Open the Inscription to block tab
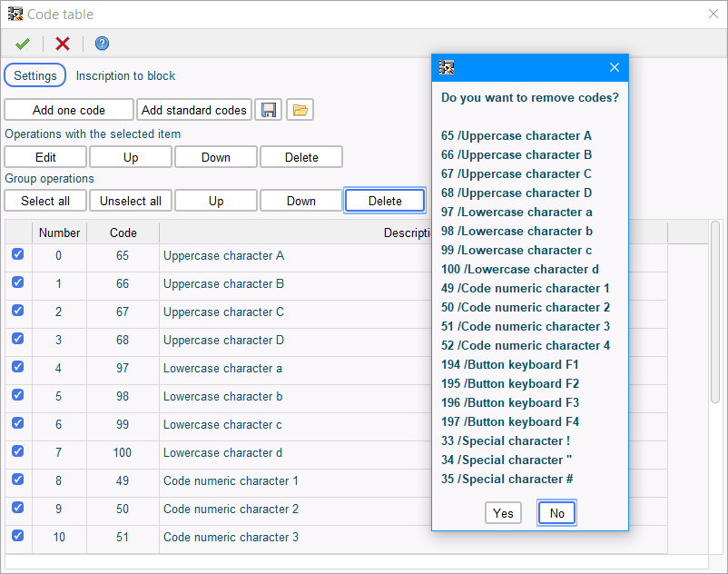Screen dimensions: 728x574 (x=125, y=75)
